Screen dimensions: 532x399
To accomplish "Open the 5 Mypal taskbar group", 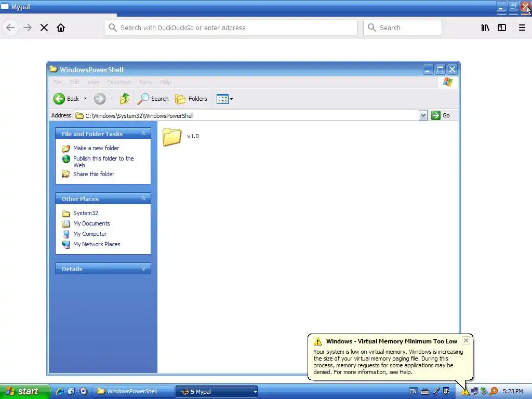I will pyautogui.click(x=217, y=392).
